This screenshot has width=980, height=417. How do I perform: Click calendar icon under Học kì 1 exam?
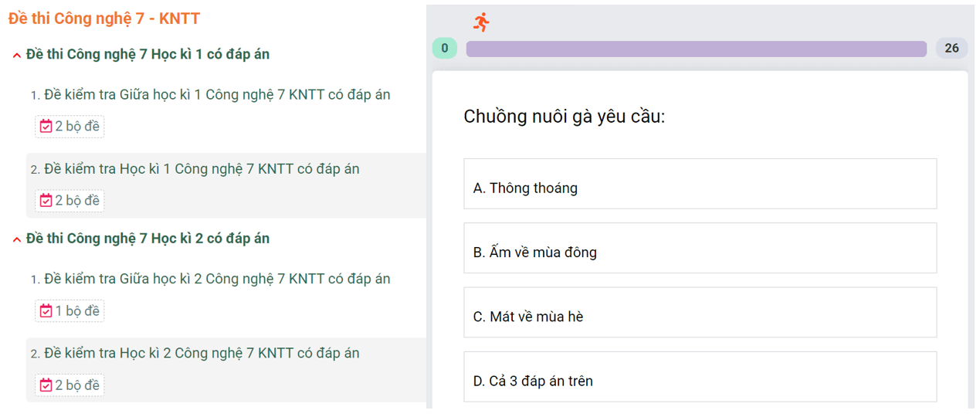46,201
